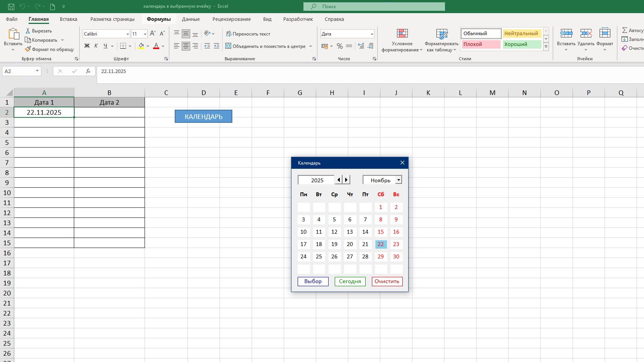Click the Поиск search box
Screen dimensions: 644x362
[374, 7]
